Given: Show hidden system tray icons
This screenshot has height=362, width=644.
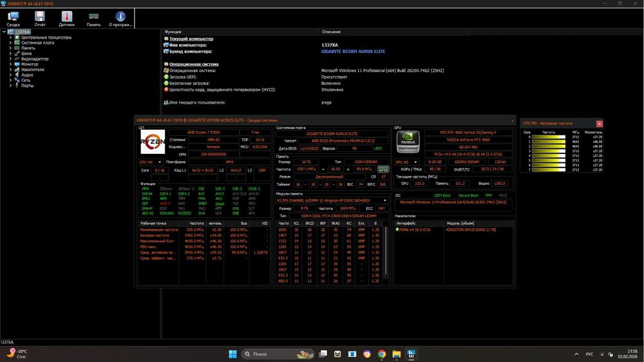Looking at the screenshot, I should 576,354.
